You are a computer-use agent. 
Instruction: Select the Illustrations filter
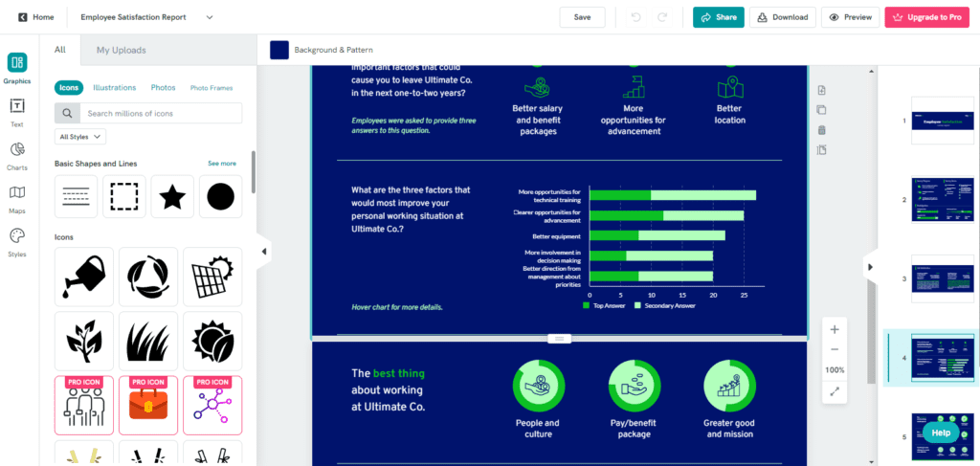point(115,87)
